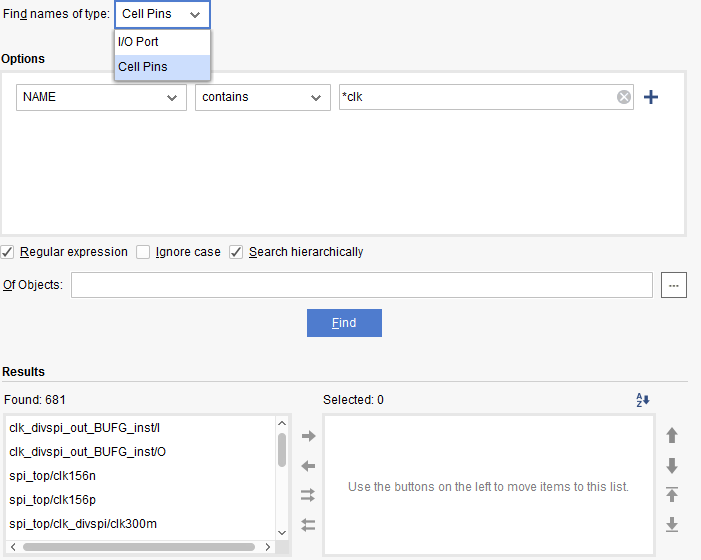701x560 pixels.
Task: Select Cell Pins in the type list
Action: pos(142,67)
